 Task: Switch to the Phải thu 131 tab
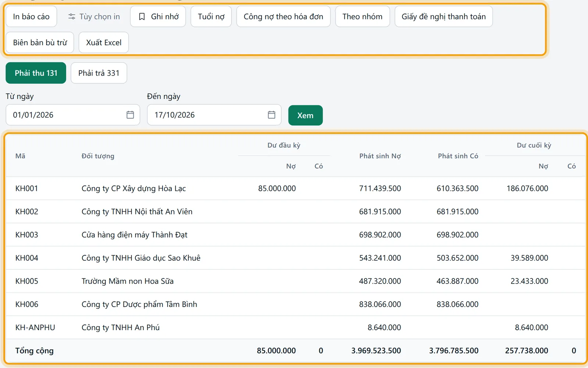(36, 73)
